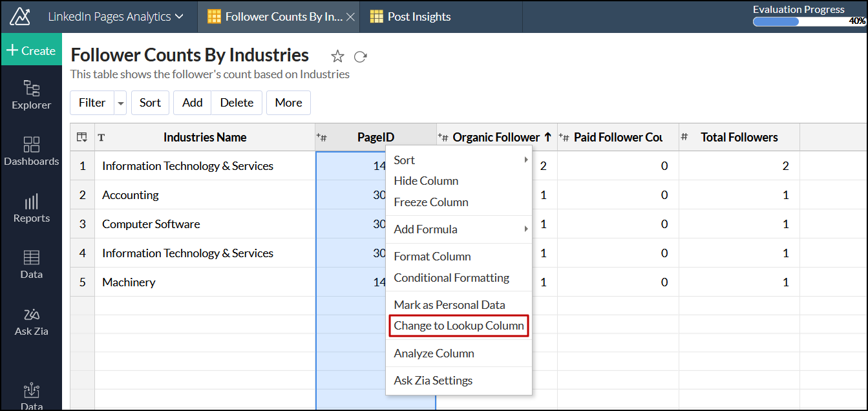Close the Follower Counts By Industries tab
Image resolution: width=868 pixels, height=411 pixels.
coord(350,17)
